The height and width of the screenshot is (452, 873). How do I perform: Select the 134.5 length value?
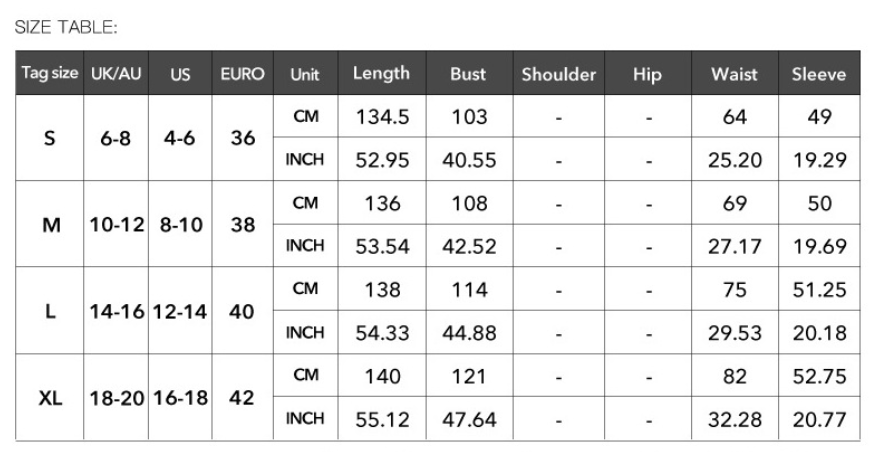[382, 117]
